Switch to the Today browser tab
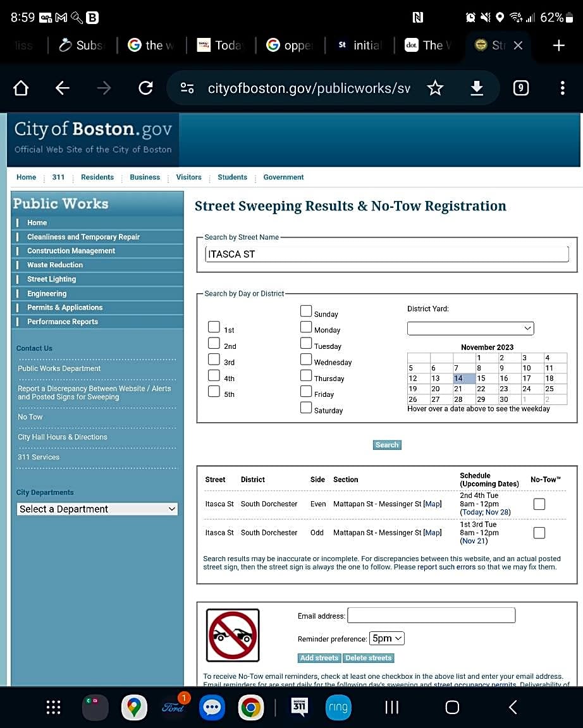The height and width of the screenshot is (728, 583). point(220,45)
